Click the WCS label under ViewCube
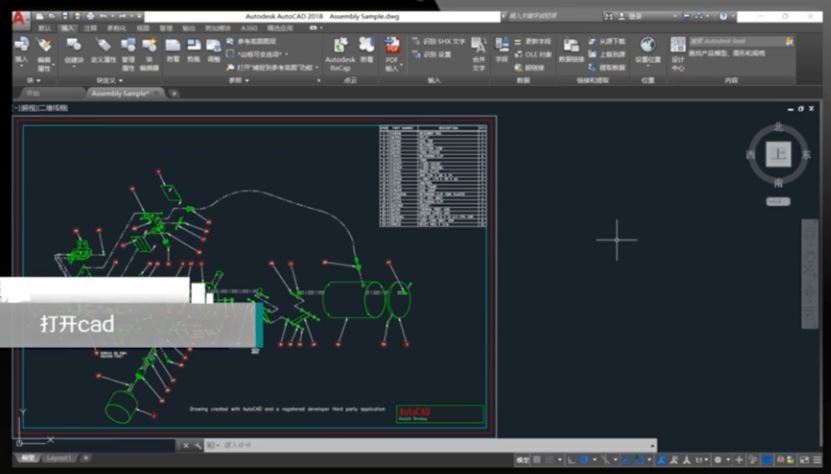 (778, 201)
